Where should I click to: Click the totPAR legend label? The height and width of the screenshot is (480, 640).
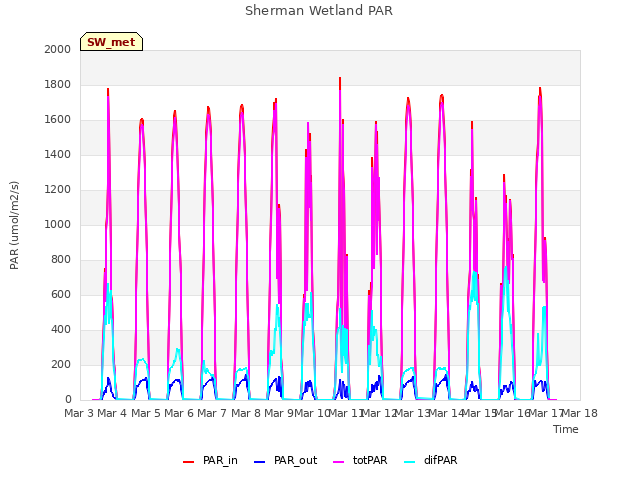370,460
